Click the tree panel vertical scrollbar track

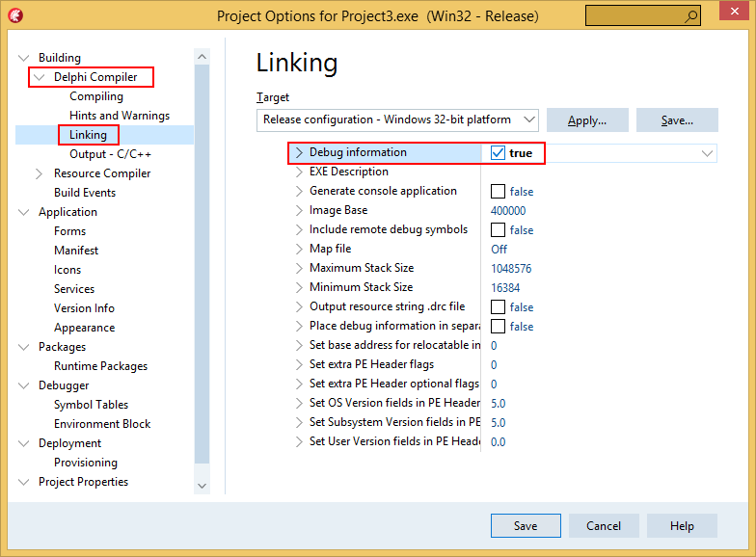coord(202,264)
